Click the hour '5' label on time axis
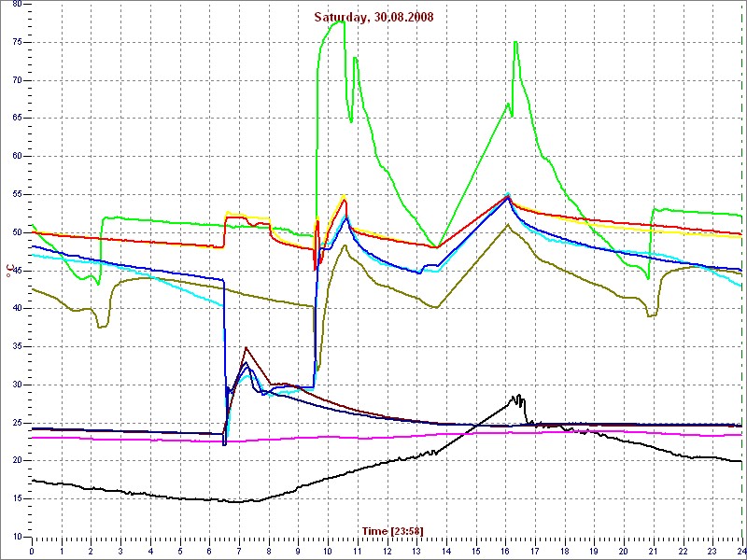Viewport: 747px width, 560px height. [x=179, y=552]
